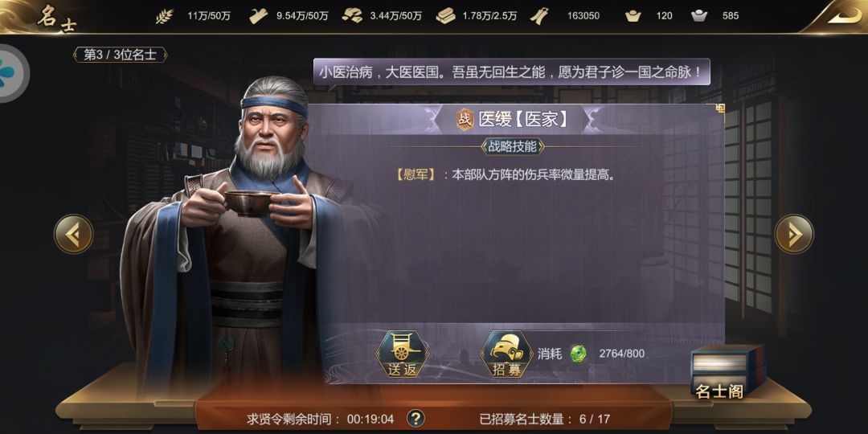Open the 名士阁 book box
This screenshot has height=434, width=868.
(x=727, y=372)
